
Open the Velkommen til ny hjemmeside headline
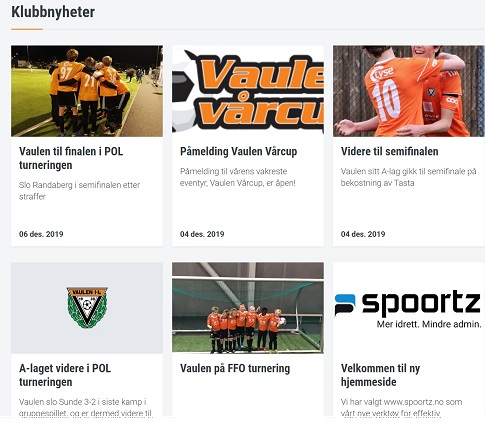380,375
